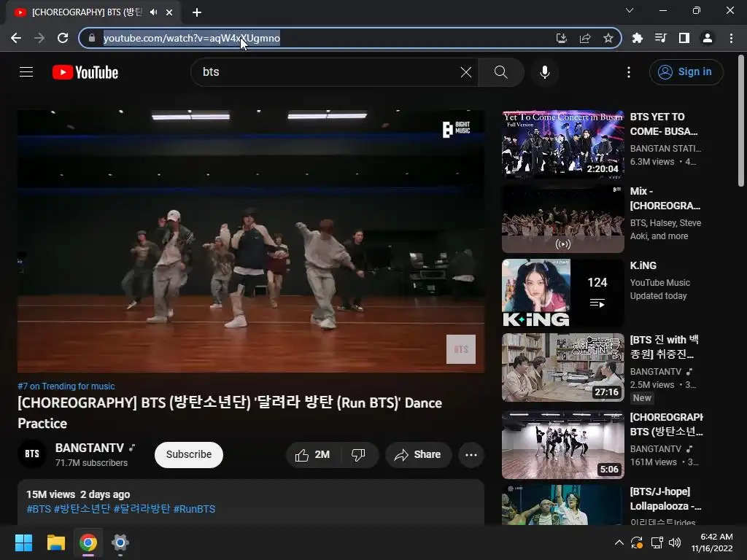Click the video player area to pause

[x=251, y=241]
